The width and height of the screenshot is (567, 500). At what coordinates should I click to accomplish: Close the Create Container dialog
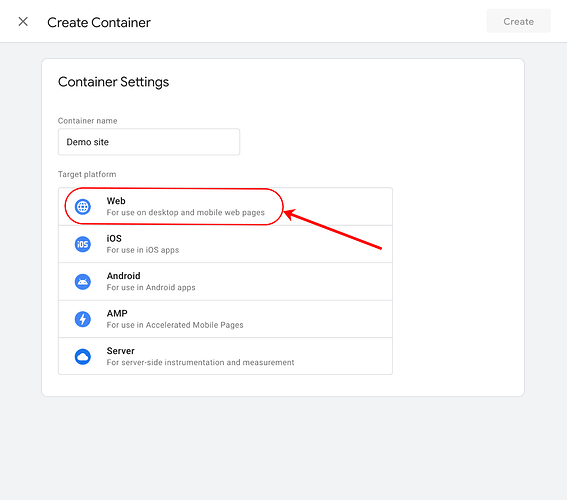23,22
